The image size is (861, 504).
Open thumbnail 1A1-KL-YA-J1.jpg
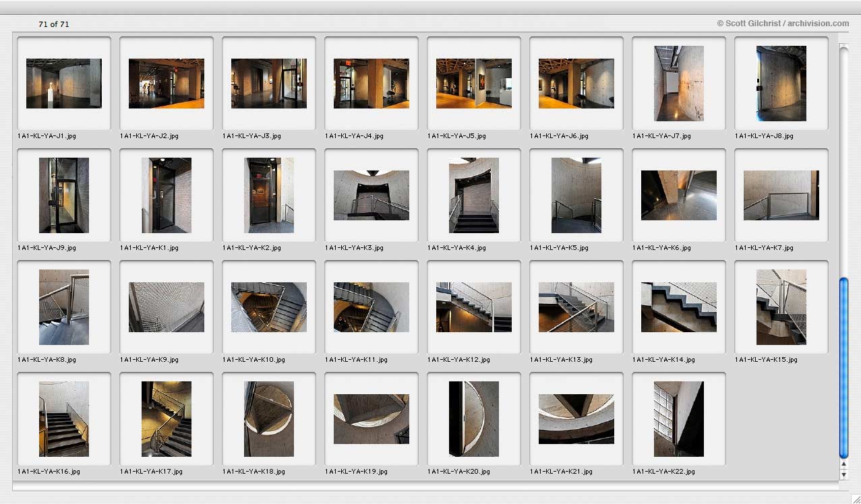pos(64,84)
